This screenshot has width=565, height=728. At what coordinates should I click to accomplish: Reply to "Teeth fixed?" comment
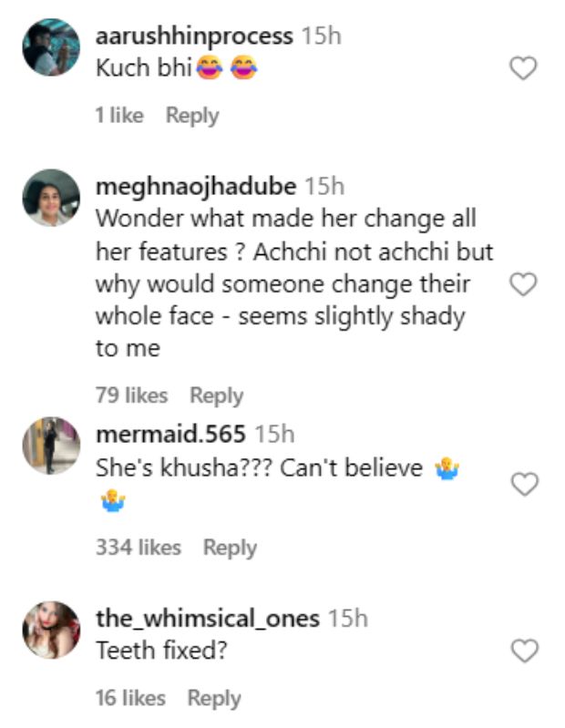pyautogui.click(x=214, y=698)
